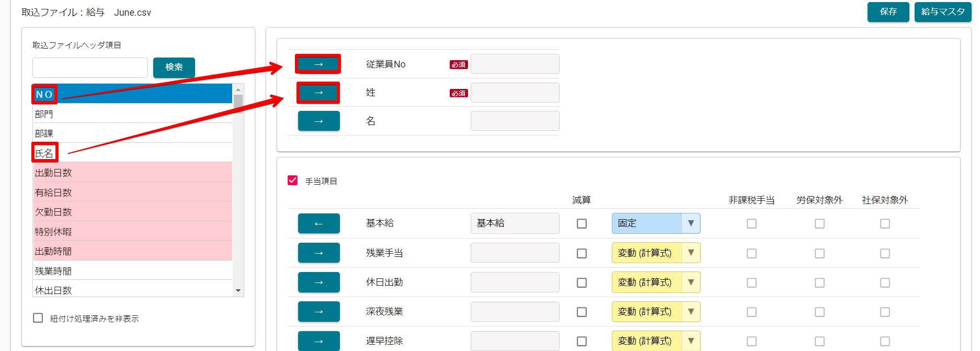
Task: Click the 検索 button
Action: point(174,67)
